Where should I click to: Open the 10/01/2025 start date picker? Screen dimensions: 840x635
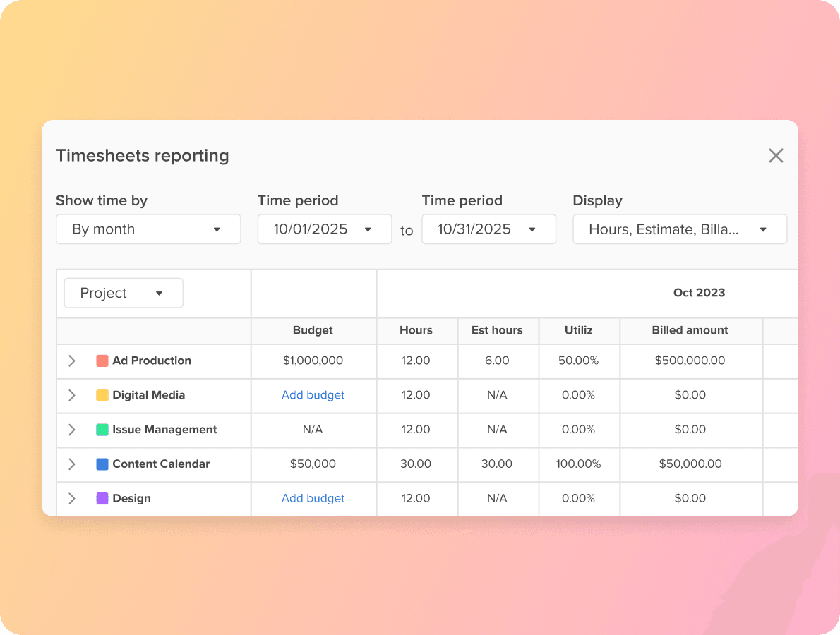click(325, 229)
